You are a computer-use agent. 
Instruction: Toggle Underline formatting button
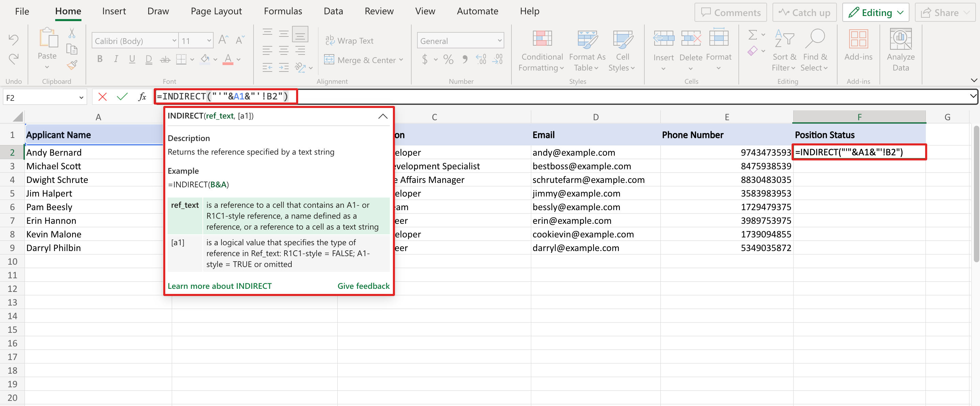click(131, 60)
